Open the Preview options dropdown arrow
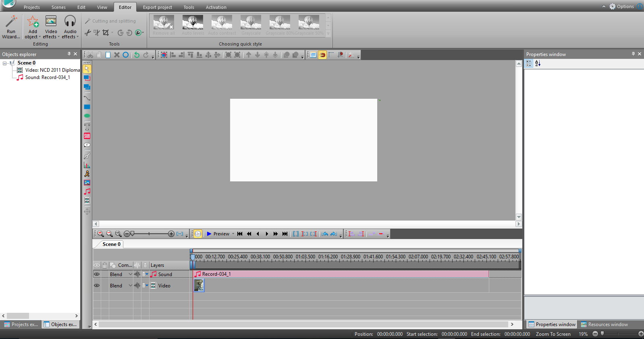 tap(233, 234)
